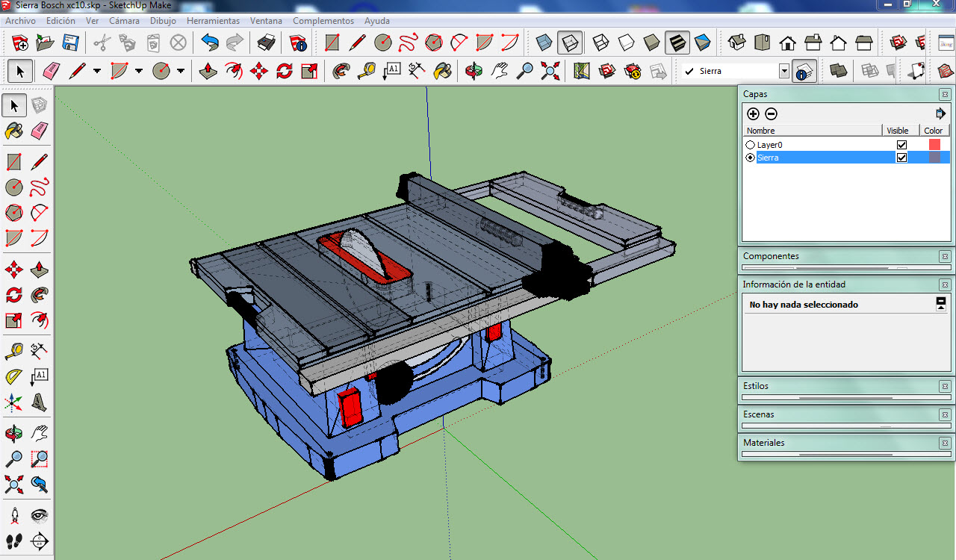Viewport: 956px width, 560px height.
Task: Select the Paint Bucket tool in second toolbar row
Action: [x=443, y=72]
